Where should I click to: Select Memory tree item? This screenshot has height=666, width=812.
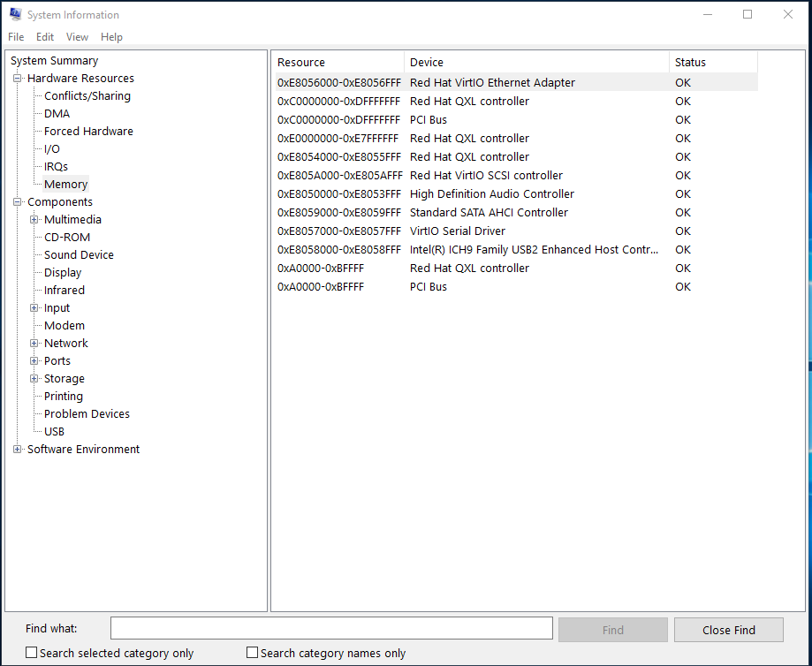65,185
